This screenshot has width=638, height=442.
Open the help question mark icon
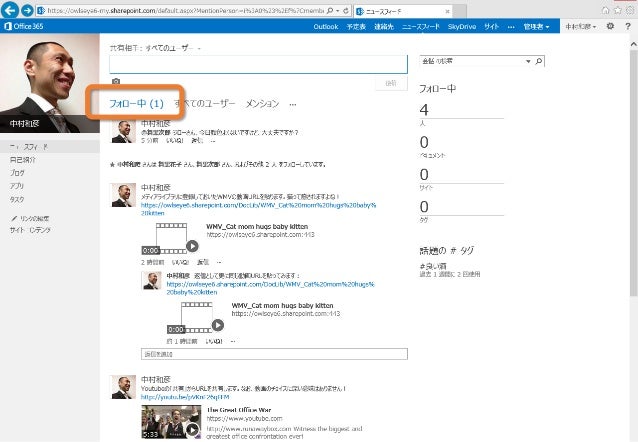(x=628, y=26)
